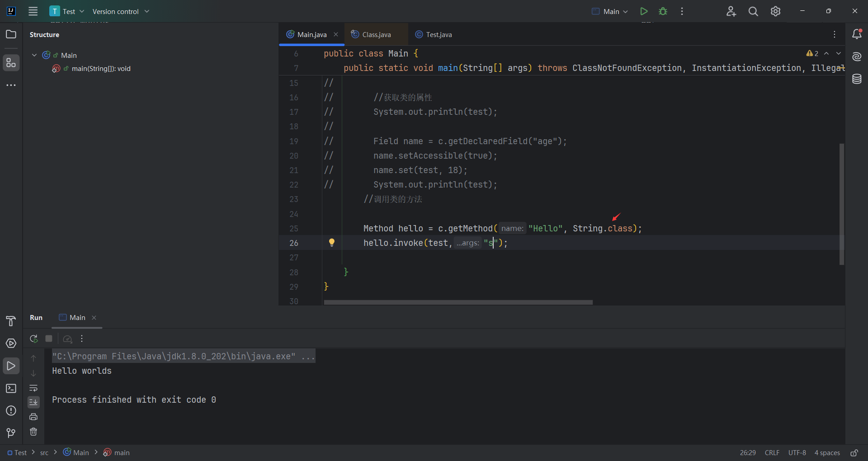The width and height of the screenshot is (868, 461).
Task: Click the src breadcrumb in the navigation bar
Action: (x=44, y=453)
